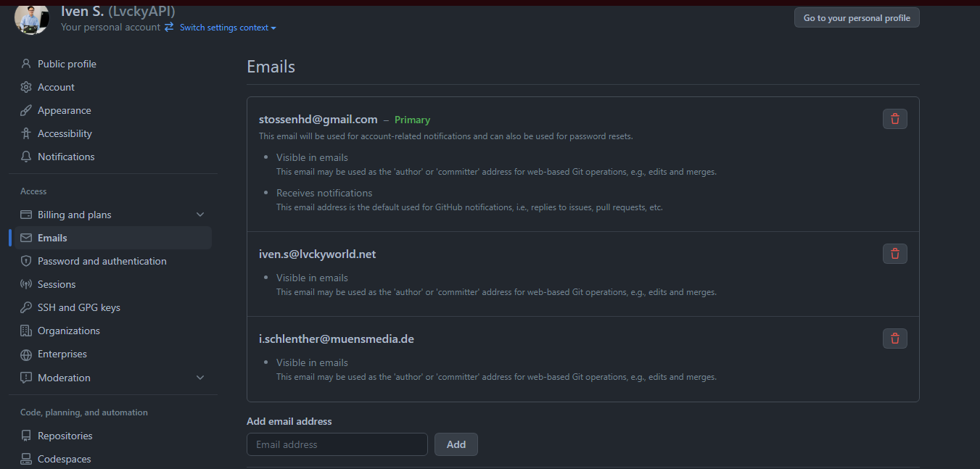Expand the Moderation submenu chevron
The image size is (980, 469).
pos(200,378)
